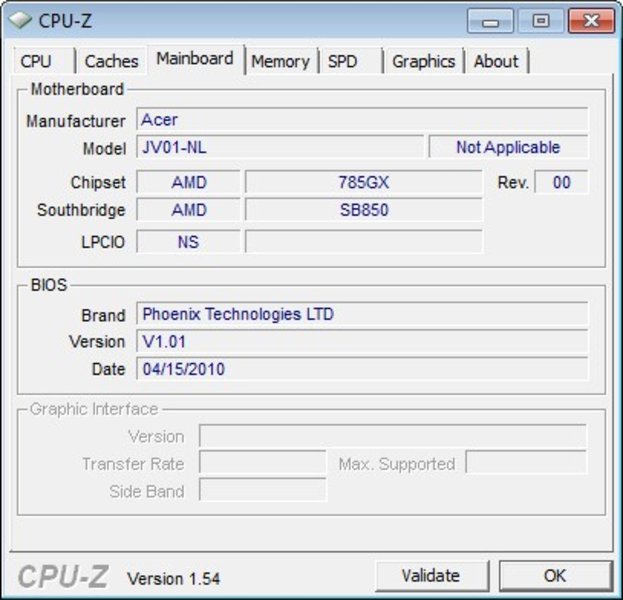The width and height of the screenshot is (623, 600).
Task: Click the Max. Supported field
Action: coord(526,462)
